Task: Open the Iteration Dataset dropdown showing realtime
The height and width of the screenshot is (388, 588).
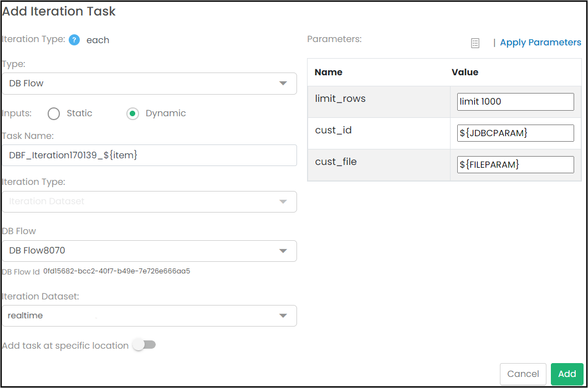Action: click(149, 315)
